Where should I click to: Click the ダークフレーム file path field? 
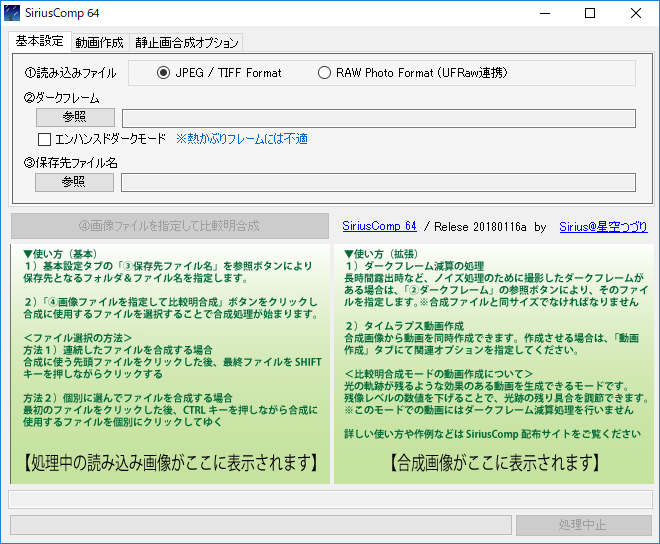(x=378, y=118)
